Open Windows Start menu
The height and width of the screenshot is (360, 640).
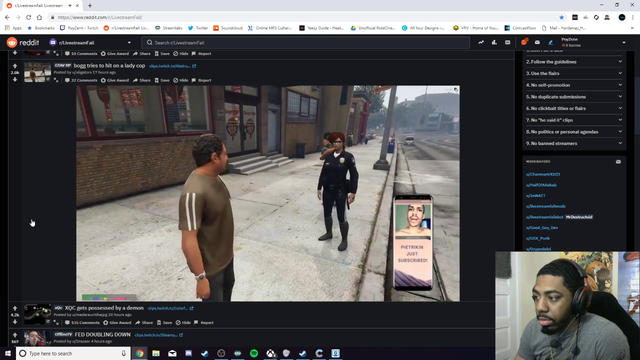(x=8, y=353)
